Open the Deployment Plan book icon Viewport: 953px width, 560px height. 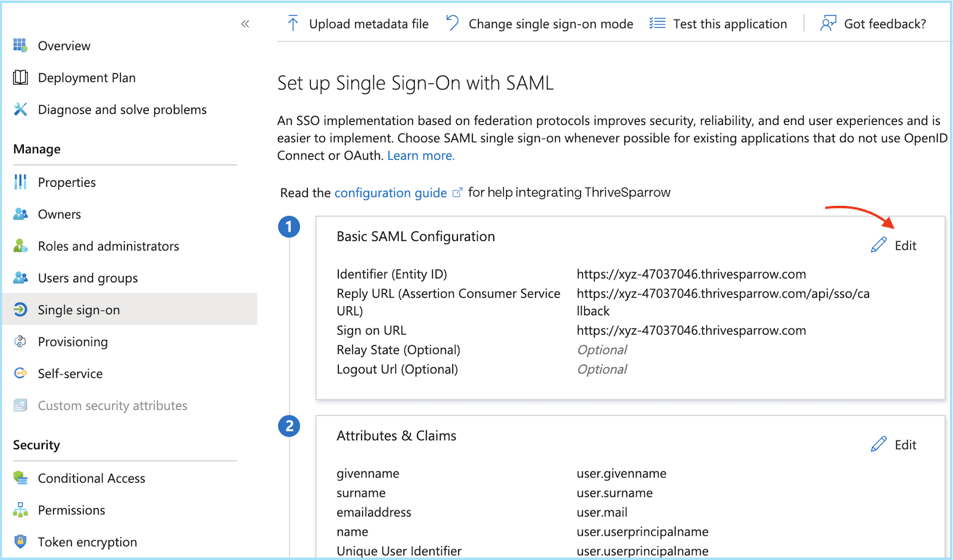20,77
